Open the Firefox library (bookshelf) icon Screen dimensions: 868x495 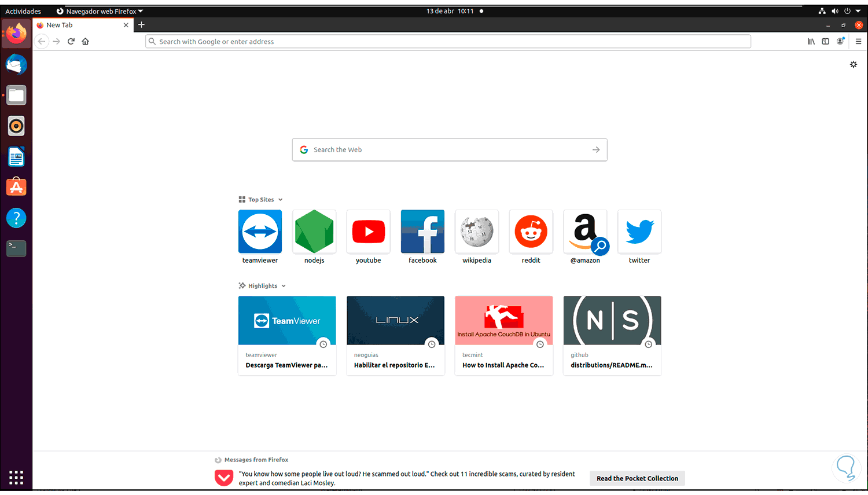click(x=811, y=41)
